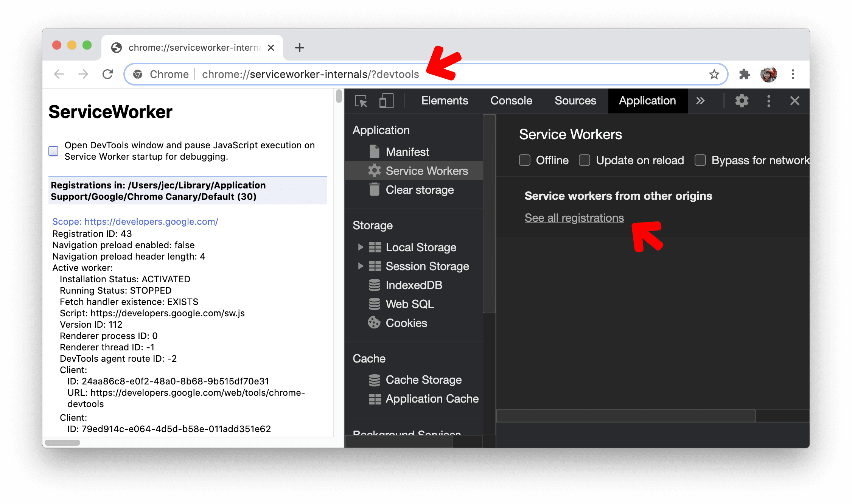The width and height of the screenshot is (852, 504).
Task: Toggle the Offline checkbox
Action: tap(525, 160)
